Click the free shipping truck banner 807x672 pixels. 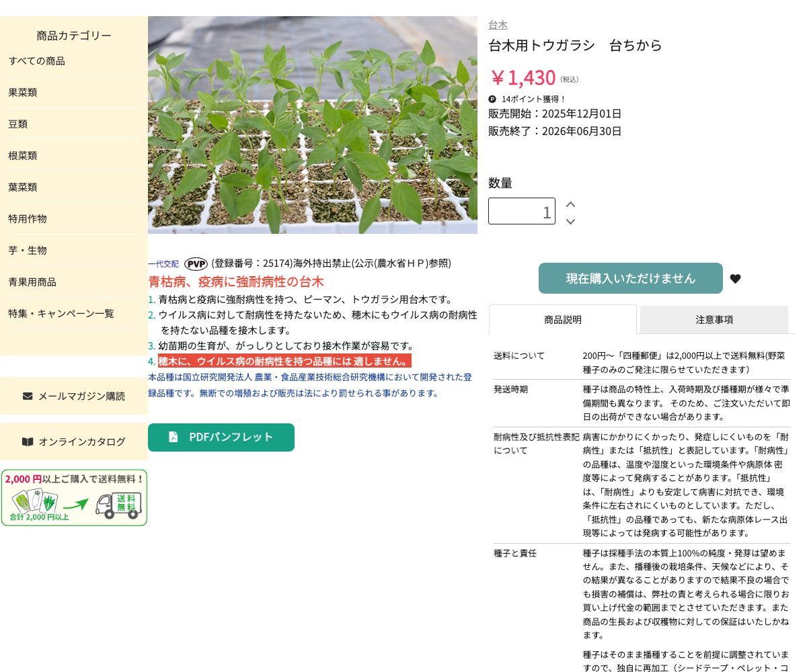pos(74,497)
